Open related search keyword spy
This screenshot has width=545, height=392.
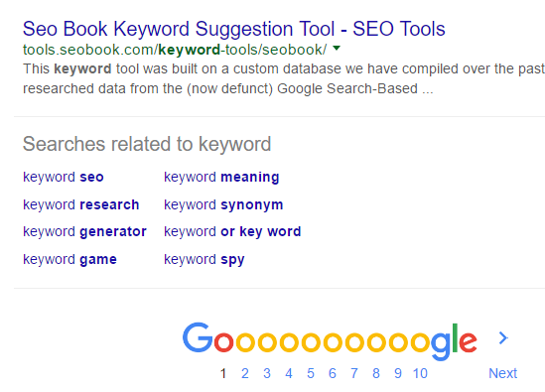tap(204, 260)
